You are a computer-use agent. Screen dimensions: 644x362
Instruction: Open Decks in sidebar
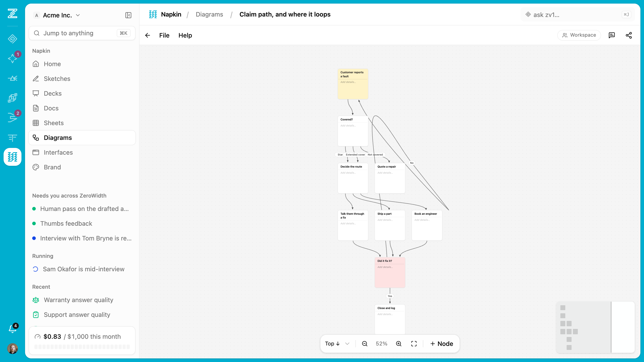82,93
